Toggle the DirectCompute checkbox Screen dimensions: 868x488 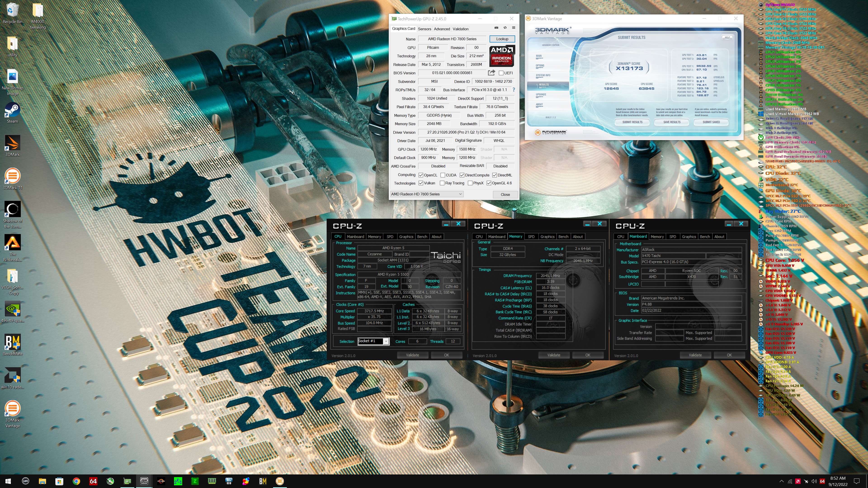462,175
